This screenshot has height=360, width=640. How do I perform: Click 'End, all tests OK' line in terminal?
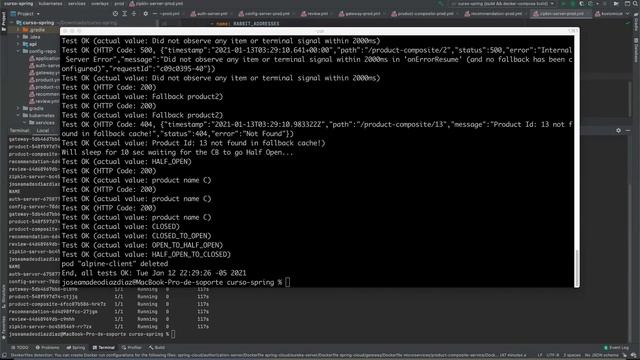tap(154, 273)
